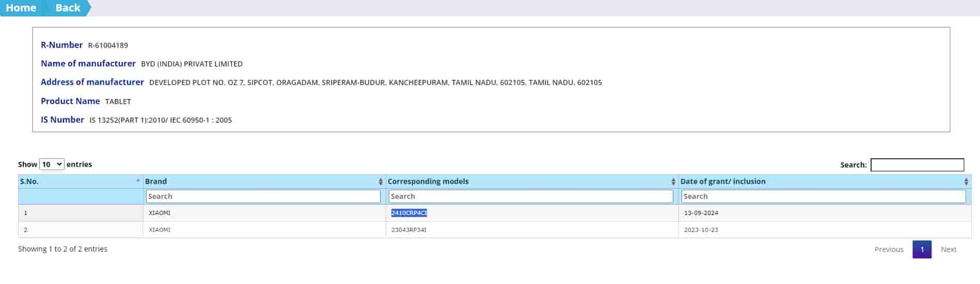Click XIAOMI brand in row 1
Viewport: 980px width, 284px height.
160,213
